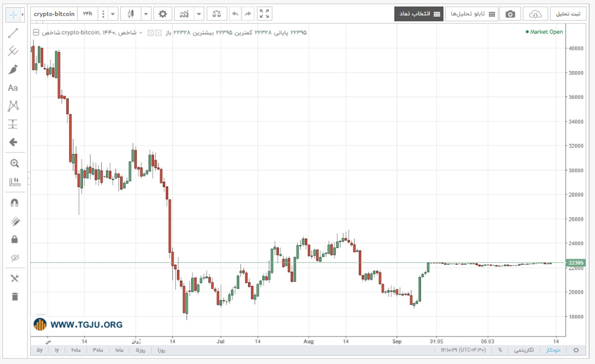The image size is (595, 364).
Task: Enter fullscreen mode
Action: click(264, 14)
